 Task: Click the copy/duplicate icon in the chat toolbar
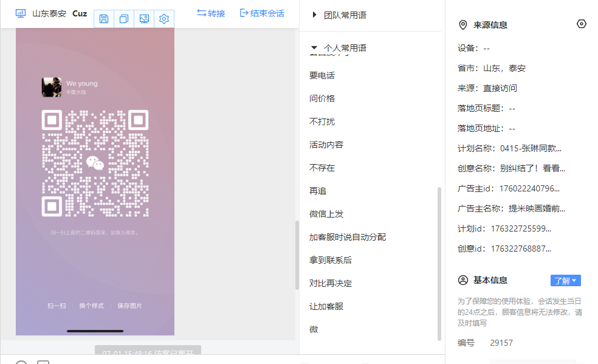(x=124, y=19)
